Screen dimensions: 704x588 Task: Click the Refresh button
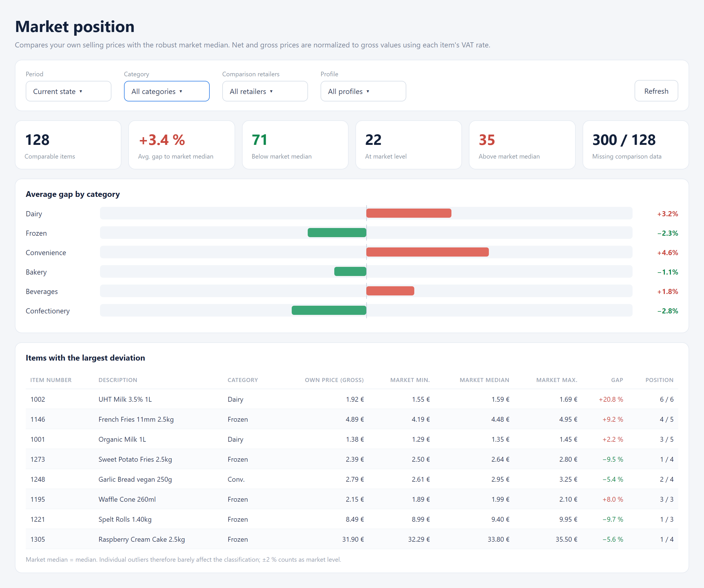click(656, 91)
